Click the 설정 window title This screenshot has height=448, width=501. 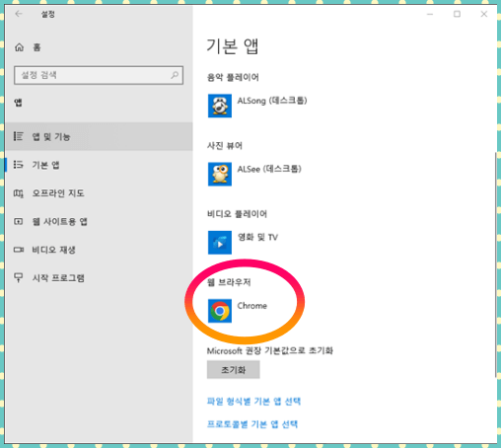48,14
